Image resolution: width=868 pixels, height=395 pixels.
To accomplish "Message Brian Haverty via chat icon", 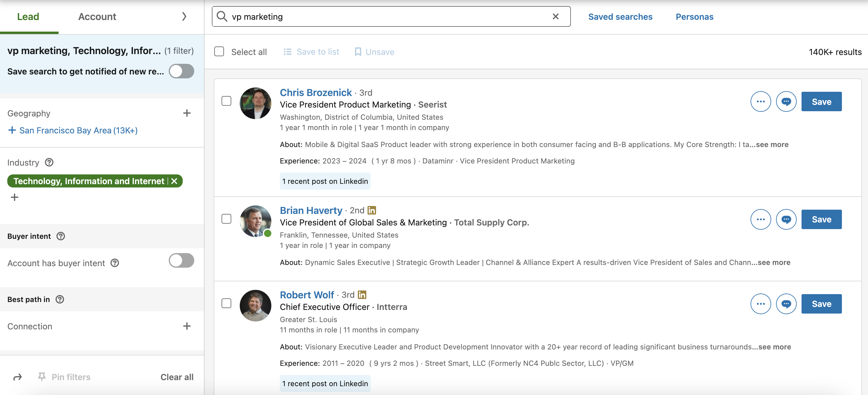I will click(x=786, y=219).
